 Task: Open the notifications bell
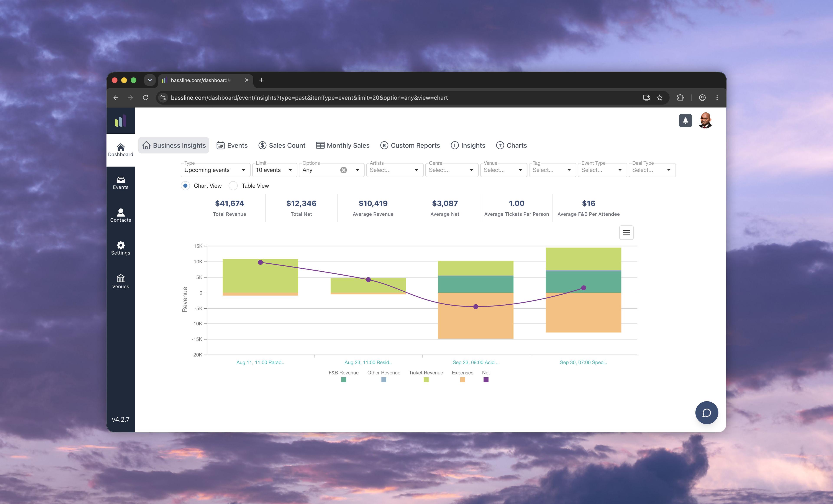pos(685,121)
